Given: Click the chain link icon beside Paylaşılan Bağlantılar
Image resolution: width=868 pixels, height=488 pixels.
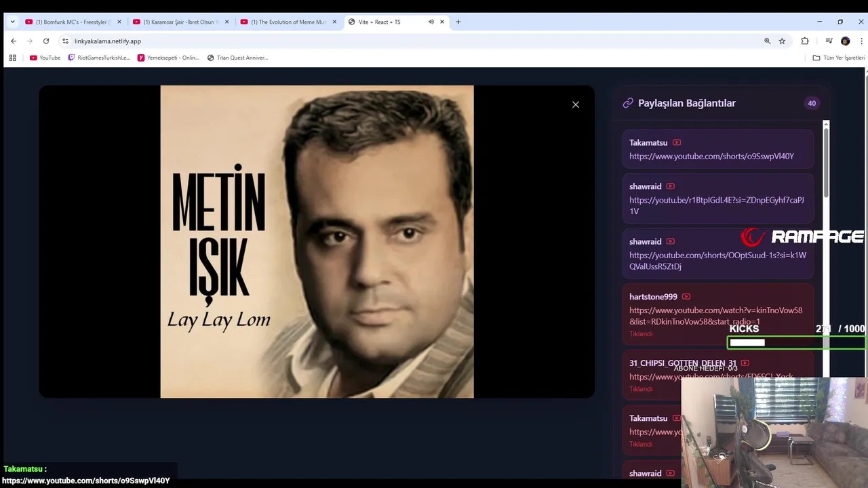Looking at the screenshot, I should tap(628, 103).
